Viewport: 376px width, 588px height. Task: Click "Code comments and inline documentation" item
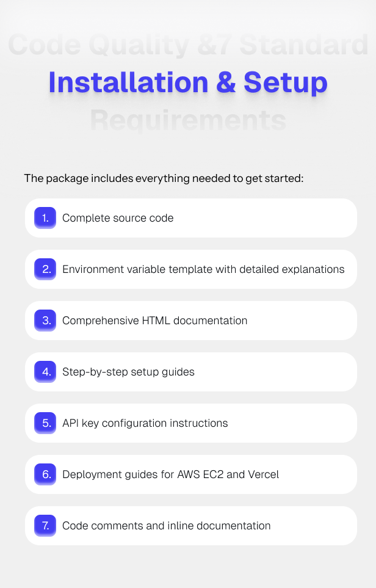click(x=166, y=526)
